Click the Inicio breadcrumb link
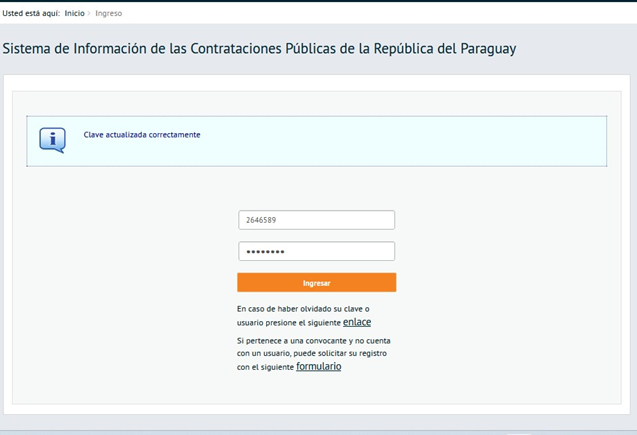The image size is (637, 435). (74, 13)
